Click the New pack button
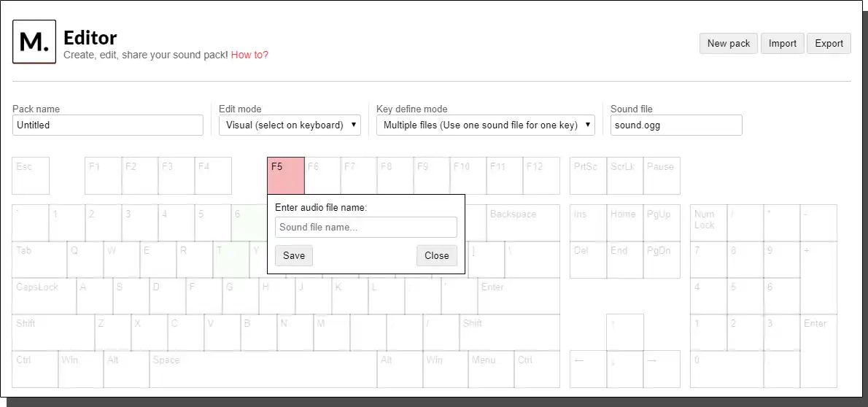The width and height of the screenshot is (868, 407). [729, 43]
